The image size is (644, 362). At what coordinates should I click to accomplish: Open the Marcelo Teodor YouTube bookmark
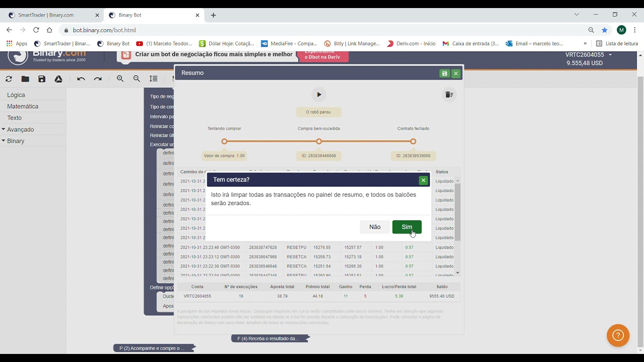tap(164, 44)
